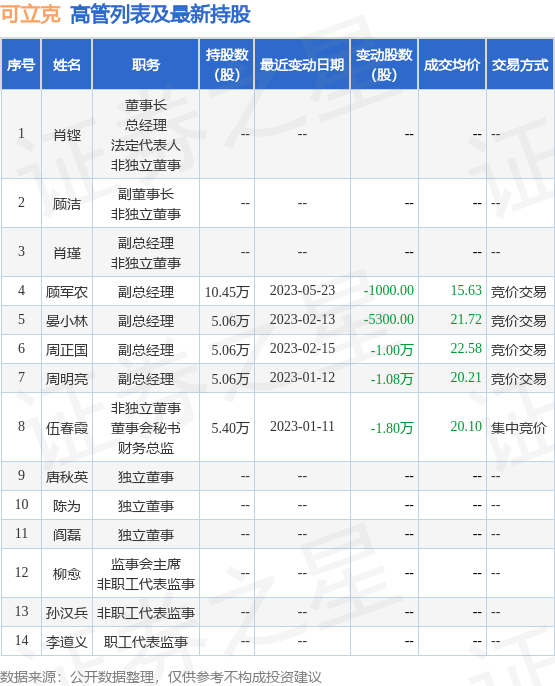This screenshot has height=686, width=555.
Task: Click the date 2023-01-12
Action: coord(302,377)
